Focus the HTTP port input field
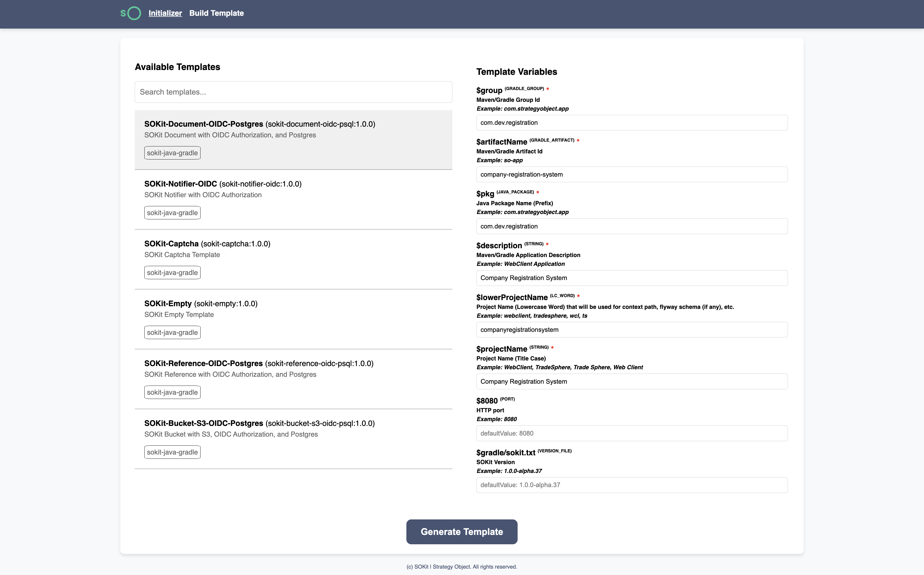This screenshot has height=575, width=924. [631, 433]
